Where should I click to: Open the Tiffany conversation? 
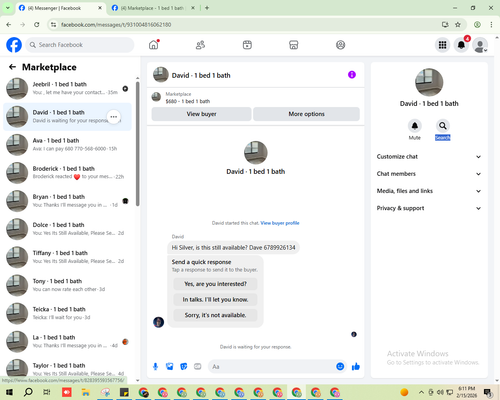coord(67,257)
